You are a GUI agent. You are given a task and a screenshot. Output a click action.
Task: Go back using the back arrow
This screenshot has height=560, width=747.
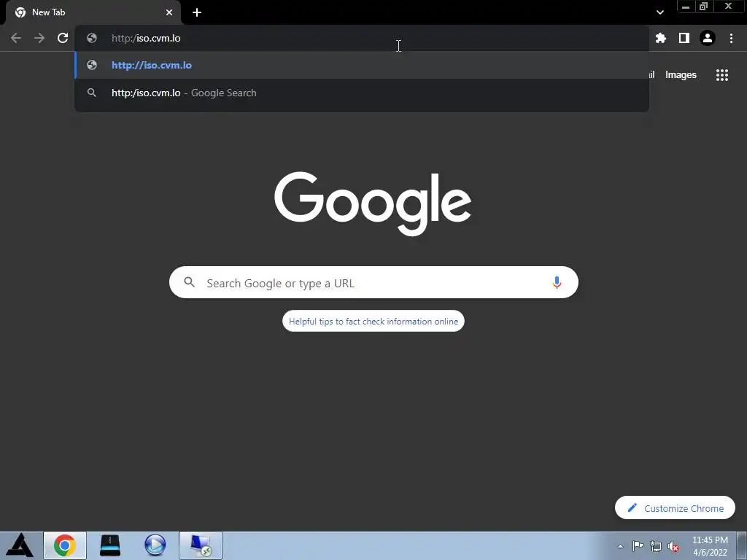16,38
